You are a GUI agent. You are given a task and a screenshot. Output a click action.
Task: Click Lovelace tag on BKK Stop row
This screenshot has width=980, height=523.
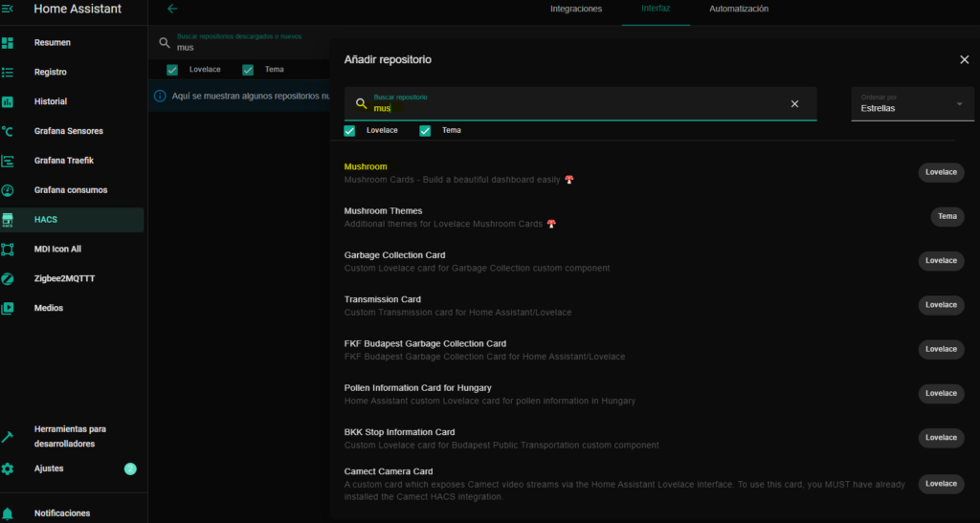(x=941, y=438)
